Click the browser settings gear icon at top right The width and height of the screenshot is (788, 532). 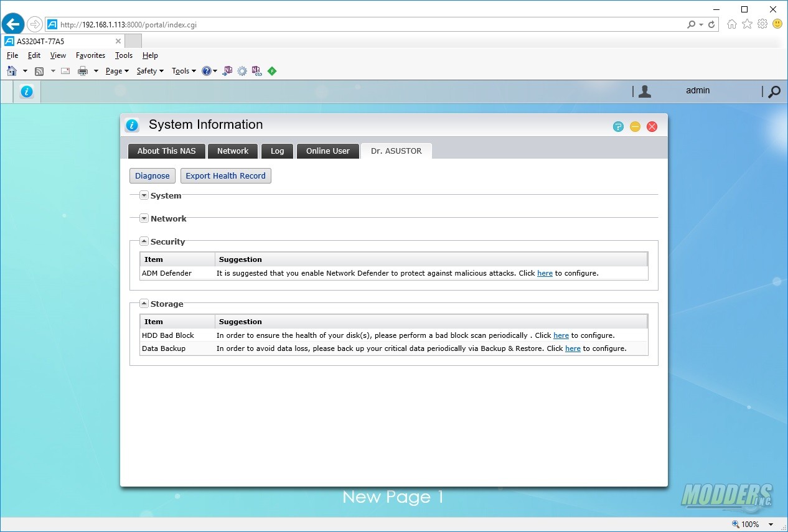click(762, 24)
